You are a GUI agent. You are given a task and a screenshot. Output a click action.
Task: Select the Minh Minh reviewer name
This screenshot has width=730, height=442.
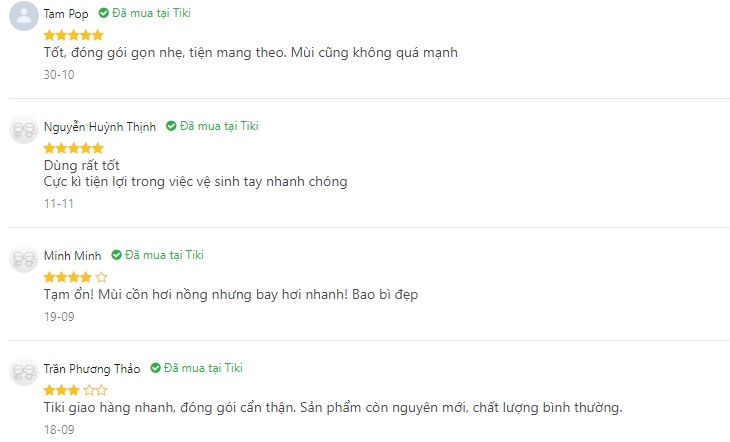(72, 256)
